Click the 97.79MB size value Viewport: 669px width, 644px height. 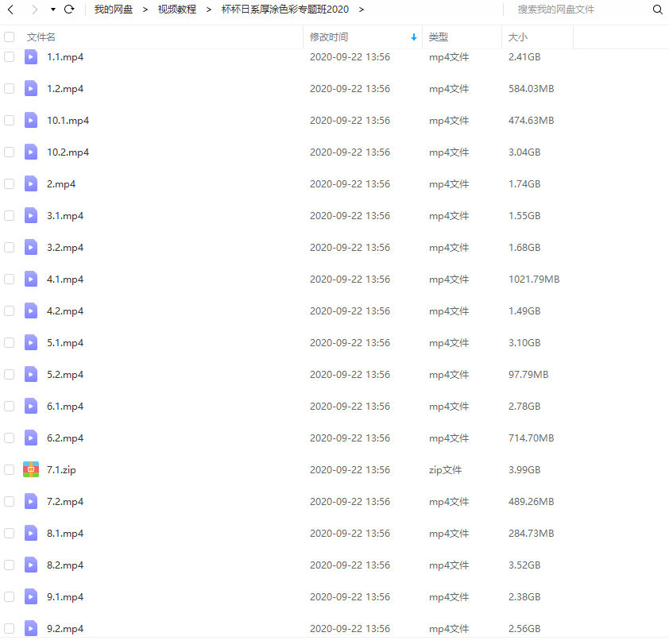click(x=528, y=375)
